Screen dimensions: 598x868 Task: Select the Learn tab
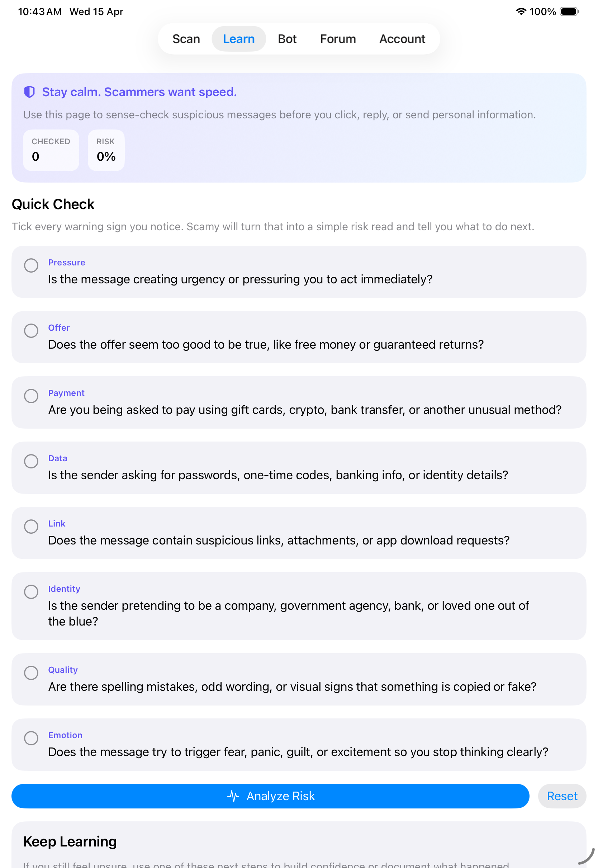click(239, 39)
